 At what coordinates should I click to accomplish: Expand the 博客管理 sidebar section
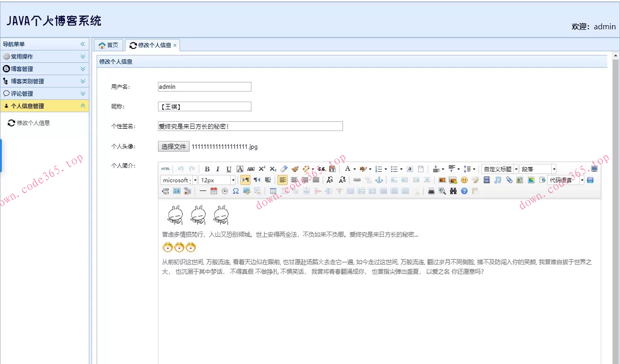pos(44,69)
